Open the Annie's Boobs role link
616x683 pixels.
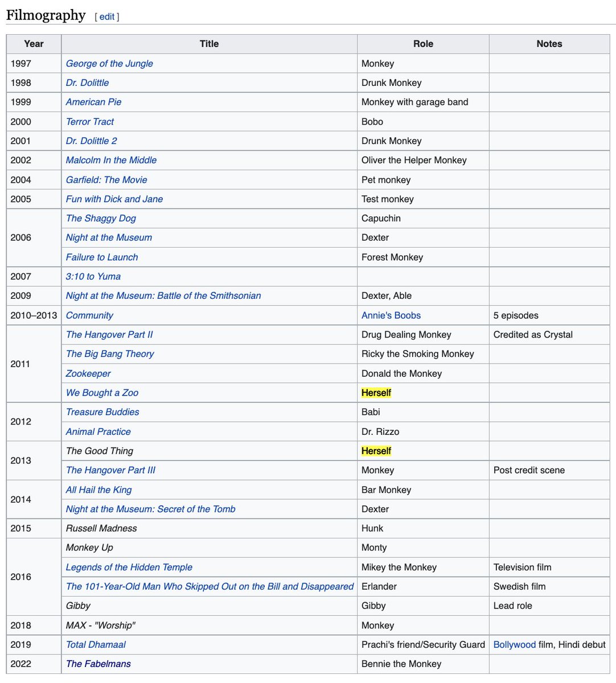[391, 315]
